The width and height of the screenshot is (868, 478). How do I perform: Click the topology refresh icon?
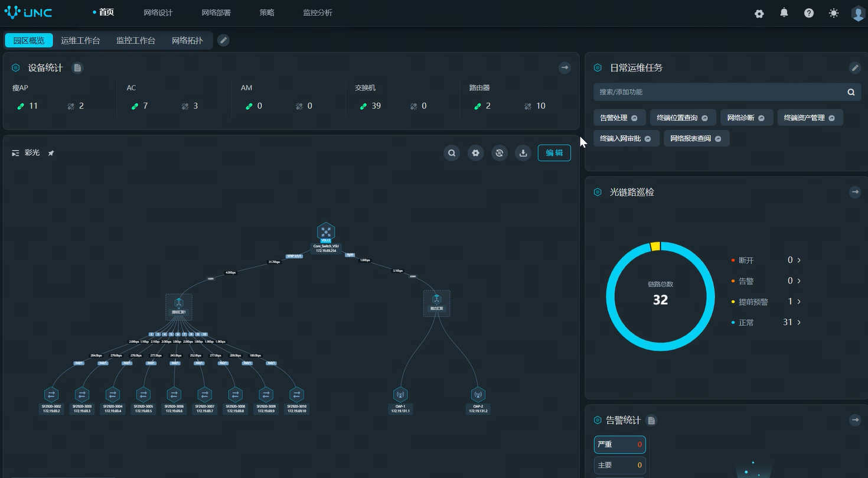[x=500, y=153]
